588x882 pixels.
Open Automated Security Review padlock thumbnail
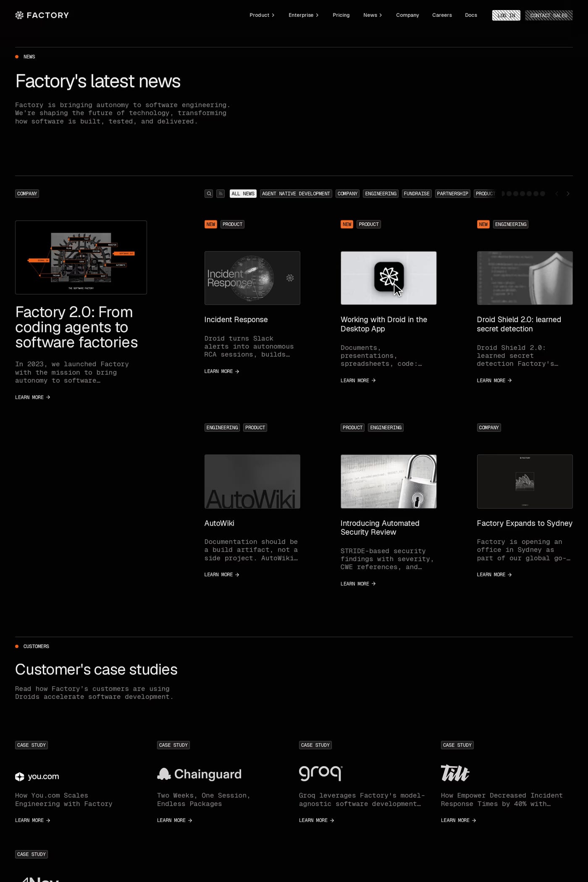pos(388,481)
